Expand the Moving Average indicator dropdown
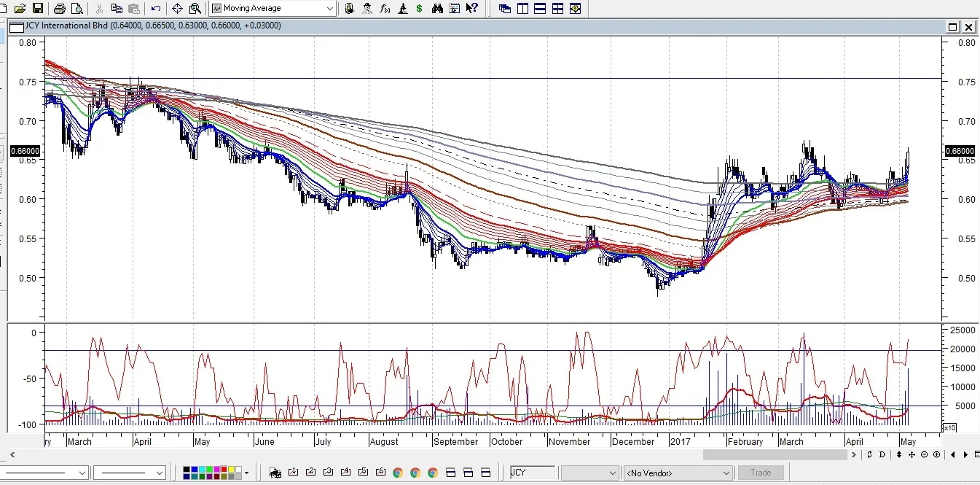 pos(330,9)
